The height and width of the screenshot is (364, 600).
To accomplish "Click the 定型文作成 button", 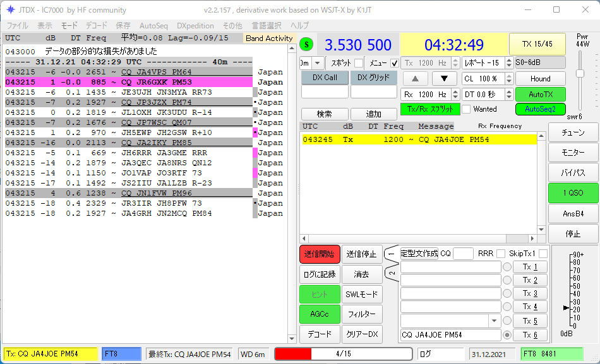I will tap(419, 254).
